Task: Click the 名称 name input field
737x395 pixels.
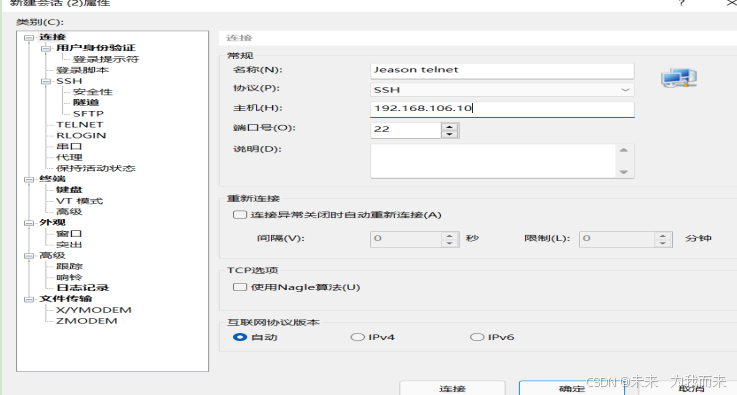Action: [502, 70]
